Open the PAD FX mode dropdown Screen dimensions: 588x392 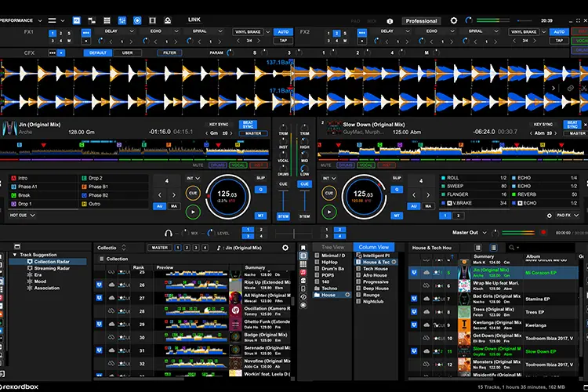(568, 216)
